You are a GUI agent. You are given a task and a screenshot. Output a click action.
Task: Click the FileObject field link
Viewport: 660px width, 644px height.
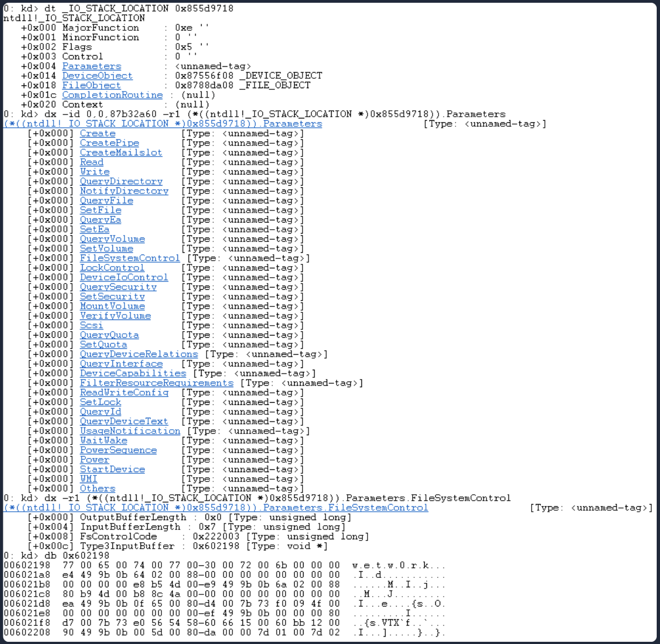click(91, 85)
